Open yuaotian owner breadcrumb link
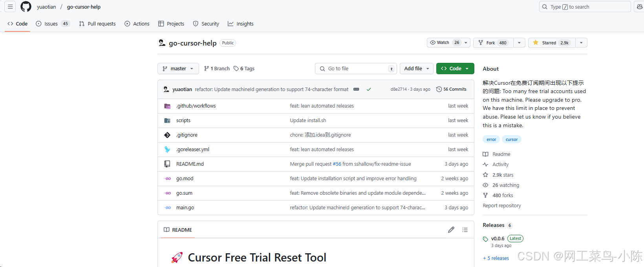This screenshot has height=267, width=644. point(46,7)
